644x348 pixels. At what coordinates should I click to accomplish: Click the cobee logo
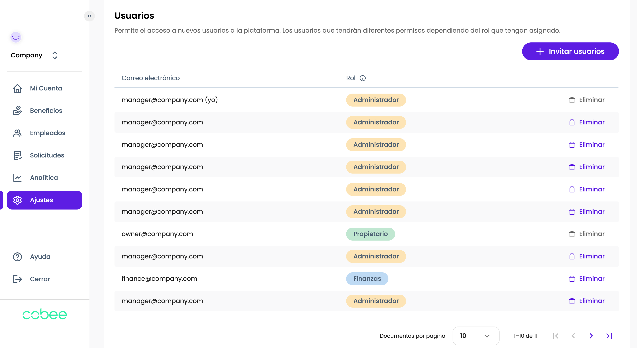45,314
